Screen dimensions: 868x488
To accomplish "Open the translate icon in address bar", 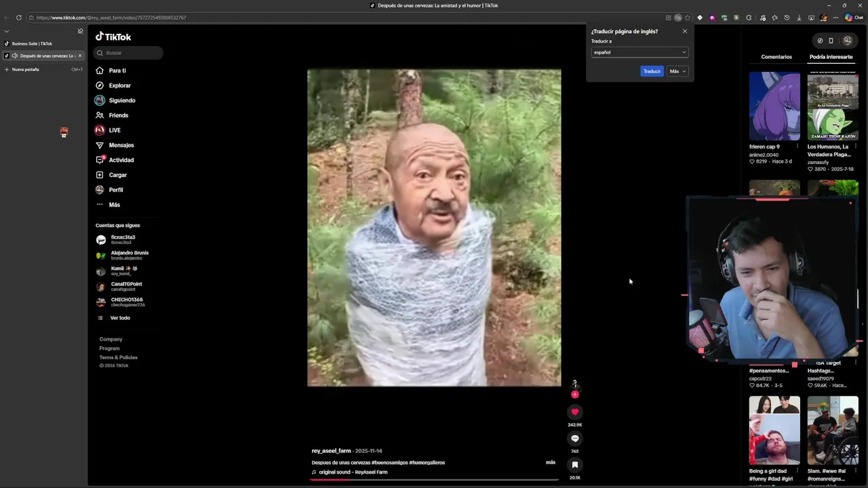I will [x=677, y=18].
